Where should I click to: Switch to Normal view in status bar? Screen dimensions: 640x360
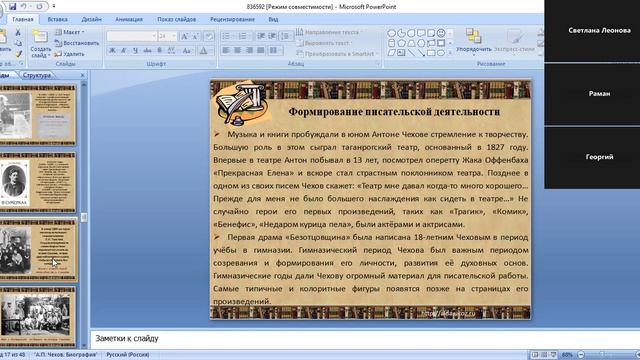pos(535,355)
